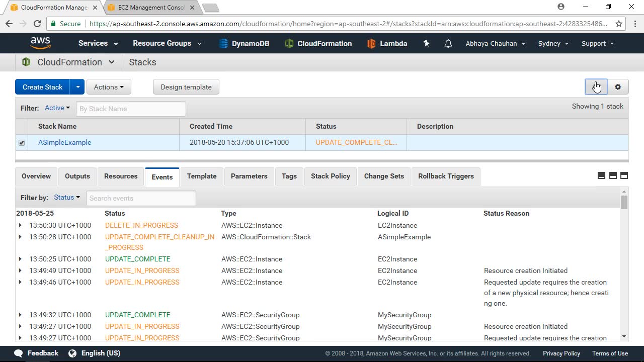This screenshot has height=362, width=644.
Task: Click the pin shortcuts icon
Action: point(426,43)
